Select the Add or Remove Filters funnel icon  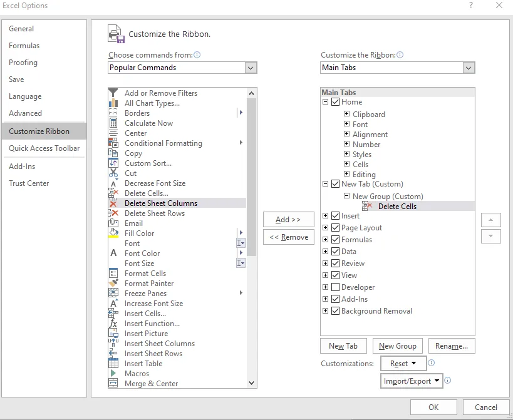tap(113, 93)
